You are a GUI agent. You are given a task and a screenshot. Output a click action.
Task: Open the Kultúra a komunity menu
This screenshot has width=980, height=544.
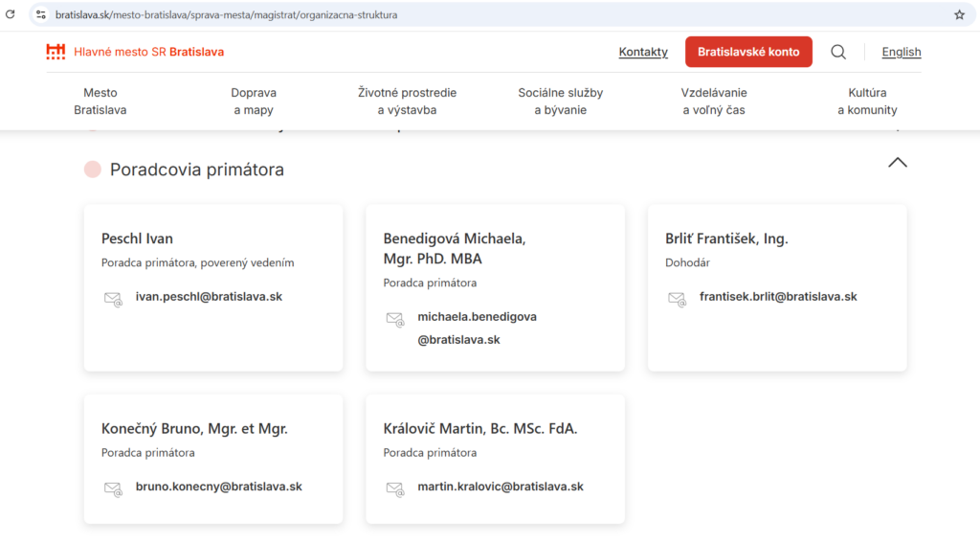click(867, 102)
